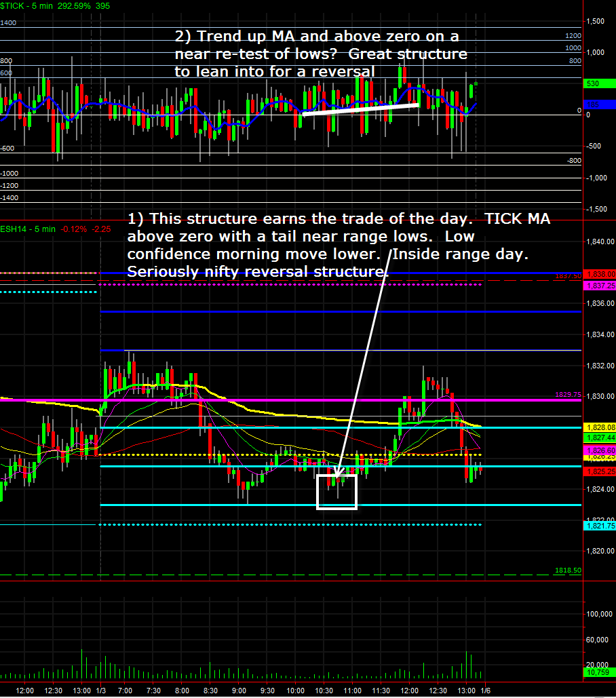Click the 1,830.00 price axis label
Viewport: 616px width, 698px height.
pyautogui.click(x=600, y=396)
